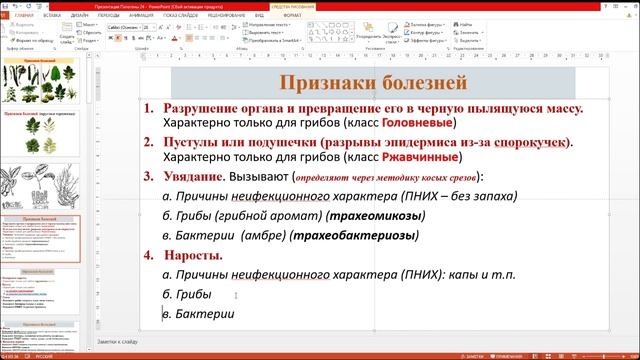This screenshot has height=360, width=640.
Task: Open the font name combo box
Action: tap(124, 27)
